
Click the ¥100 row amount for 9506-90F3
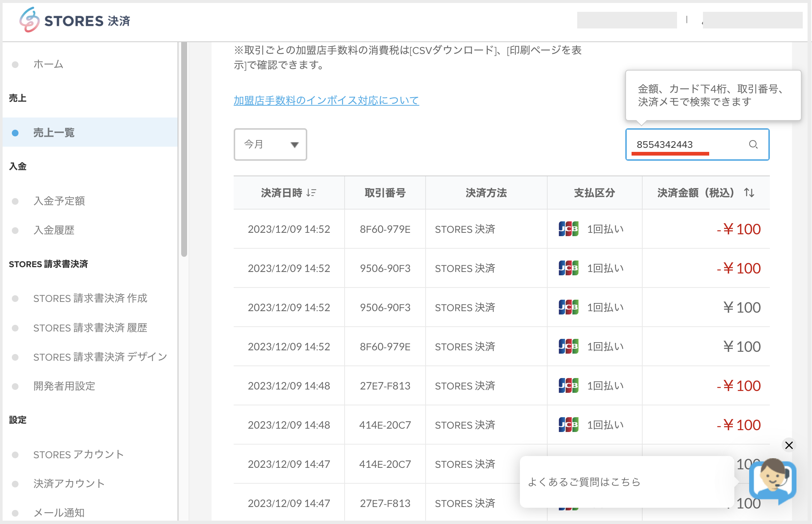(x=742, y=307)
